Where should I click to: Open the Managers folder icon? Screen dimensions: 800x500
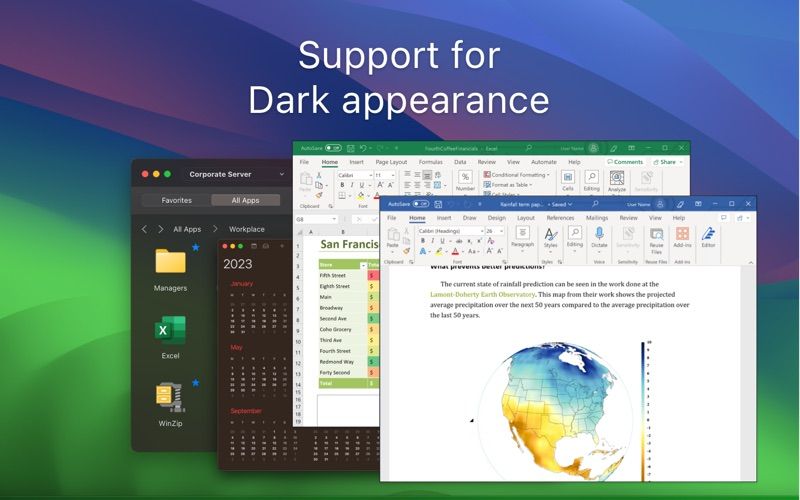170,261
